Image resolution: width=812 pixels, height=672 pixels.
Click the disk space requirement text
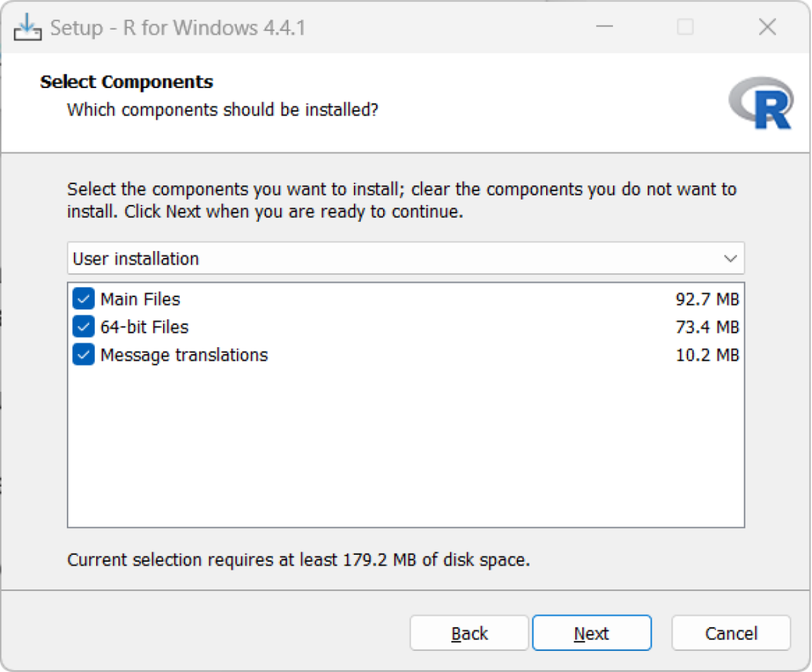coord(298,559)
